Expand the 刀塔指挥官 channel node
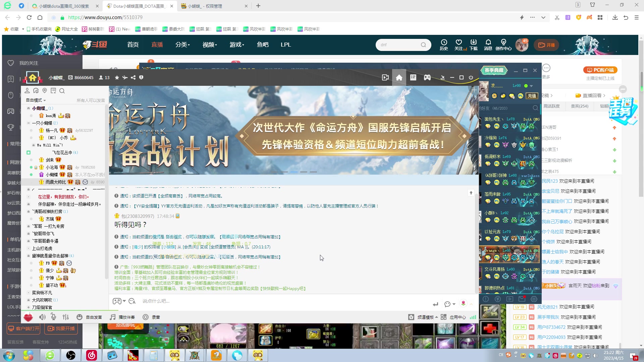644x362 pixels. tap(29, 307)
